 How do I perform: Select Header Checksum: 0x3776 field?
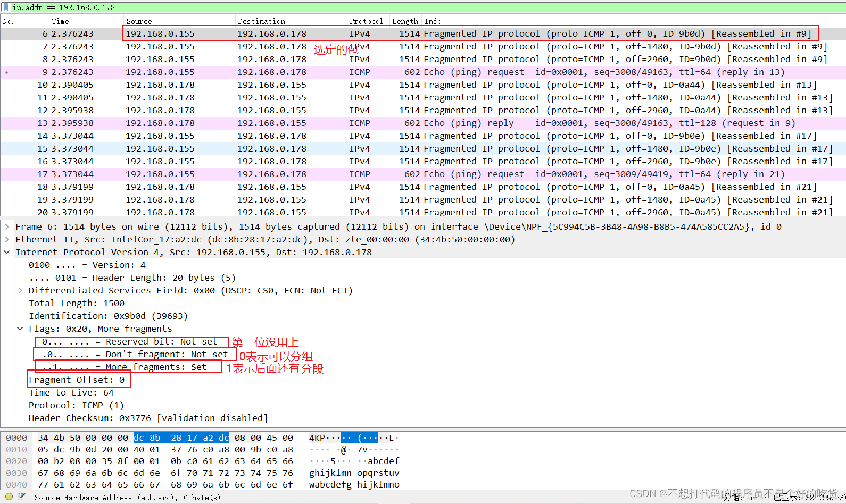point(148,418)
